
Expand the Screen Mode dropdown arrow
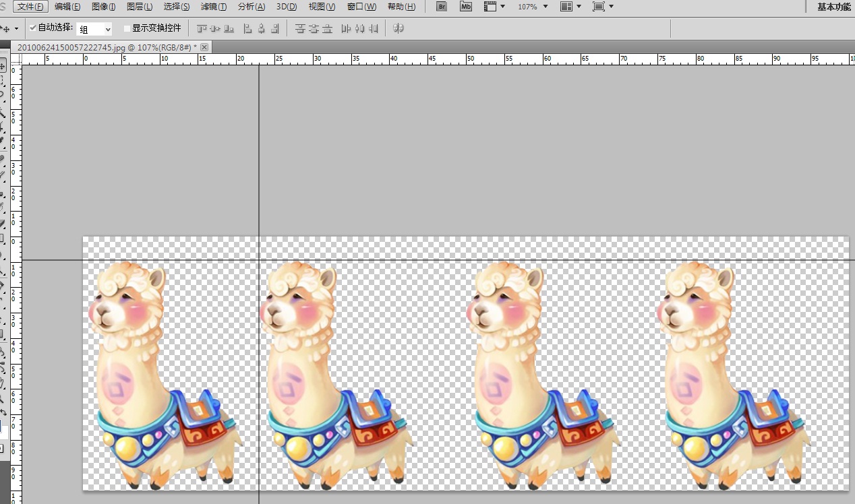point(611,7)
